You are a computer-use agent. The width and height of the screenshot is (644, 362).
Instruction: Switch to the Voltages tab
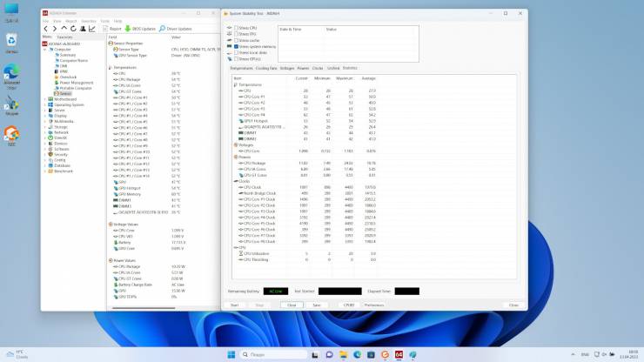(287, 68)
